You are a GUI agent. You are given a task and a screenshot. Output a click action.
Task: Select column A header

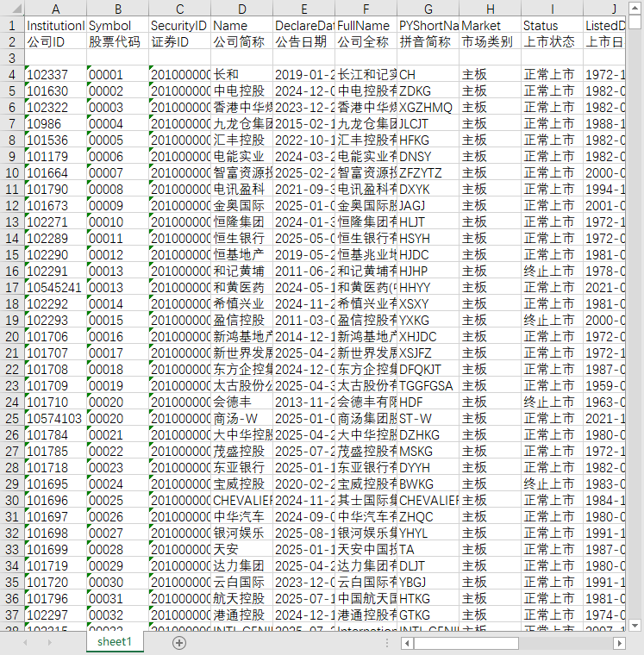tap(55, 9)
